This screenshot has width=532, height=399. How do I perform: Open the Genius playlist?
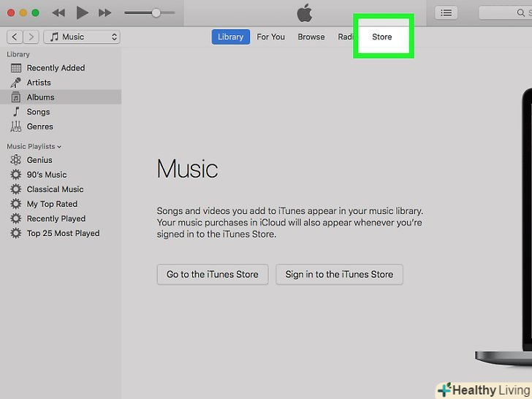pos(61,160)
